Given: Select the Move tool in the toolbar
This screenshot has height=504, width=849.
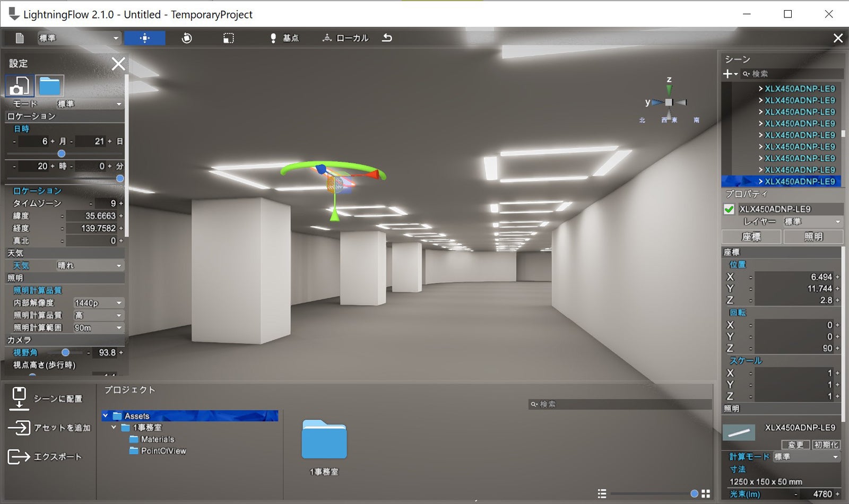Looking at the screenshot, I should [145, 38].
